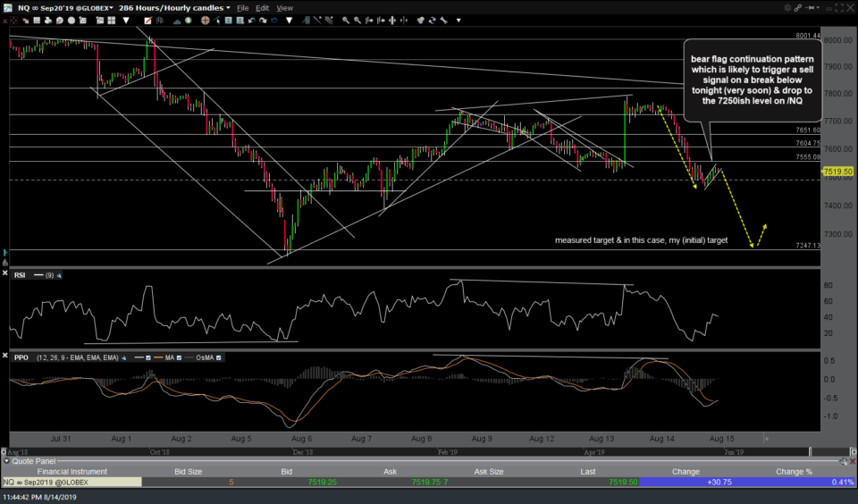Open the NQ Sep20'19 @GLOBEX symbol dropdown
This screenshot has width=858, height=504.
click(65, 8)
